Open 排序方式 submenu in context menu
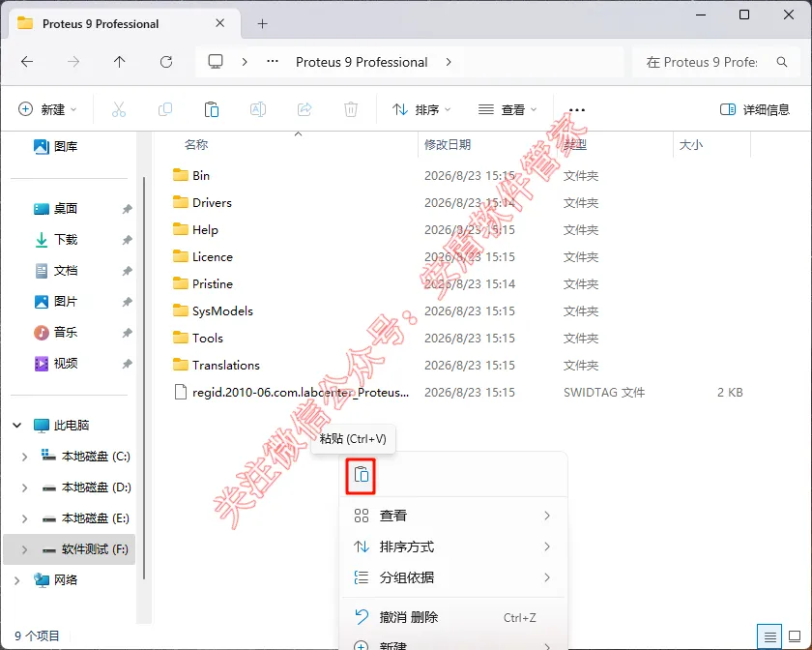The image size is (812, 650). (x=453, y=547)
